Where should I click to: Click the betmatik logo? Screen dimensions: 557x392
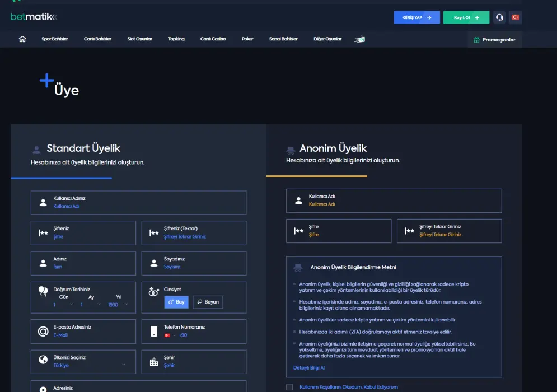point(34,17)
